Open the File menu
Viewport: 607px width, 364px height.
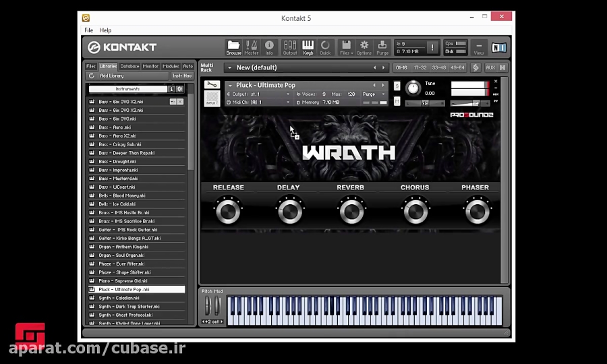[x=88, y=30]
